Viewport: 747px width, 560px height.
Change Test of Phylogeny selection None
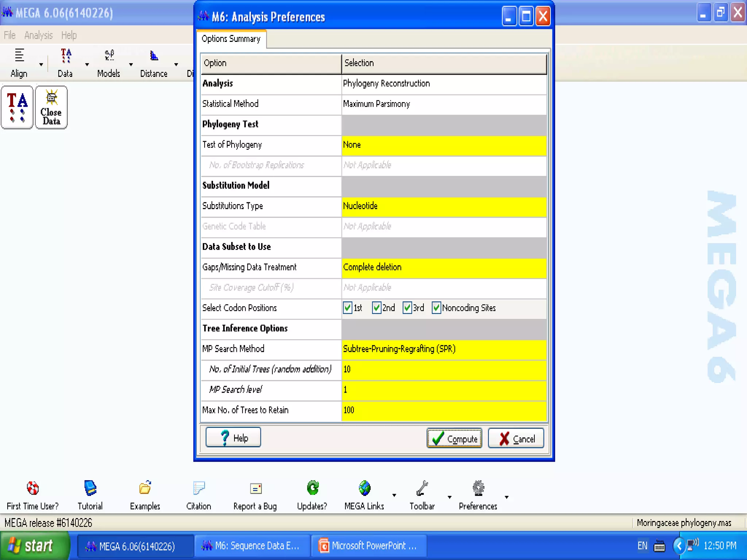444,145
